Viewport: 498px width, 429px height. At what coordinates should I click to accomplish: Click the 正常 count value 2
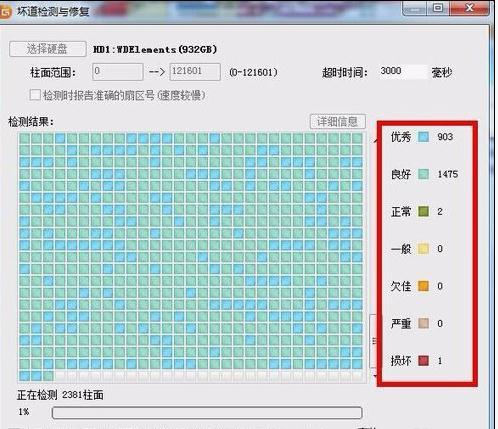click(440, 212)
